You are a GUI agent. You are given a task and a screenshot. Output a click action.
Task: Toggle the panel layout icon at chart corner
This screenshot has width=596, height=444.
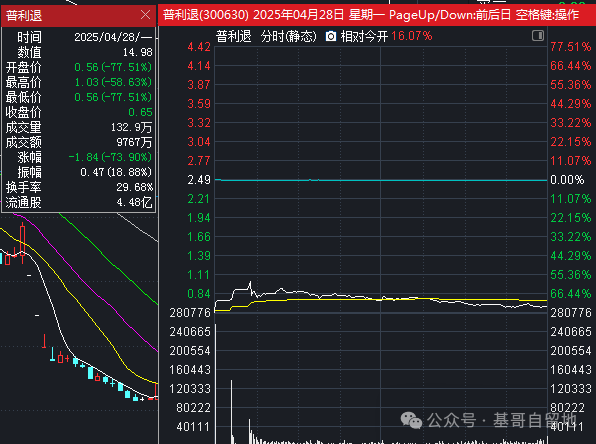pos(538,36)
